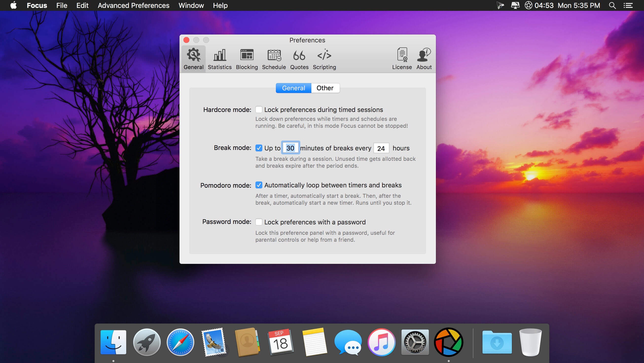The image size is (644, 363).
Task: Open the Schedule preferences pane
Action: tap(274, 59)
